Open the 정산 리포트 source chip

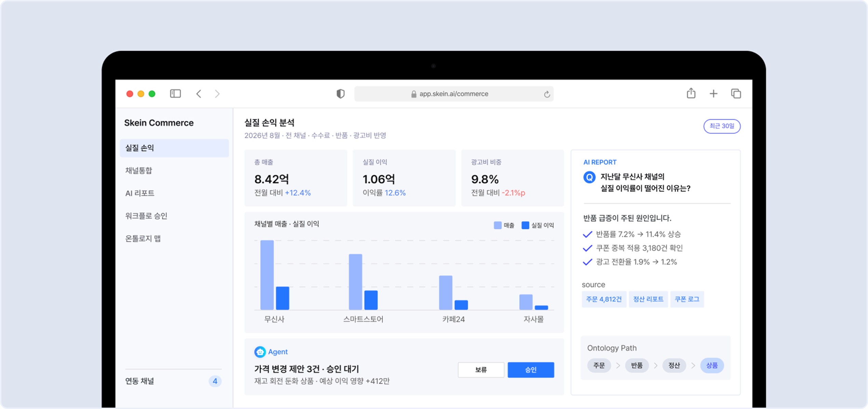648,299
